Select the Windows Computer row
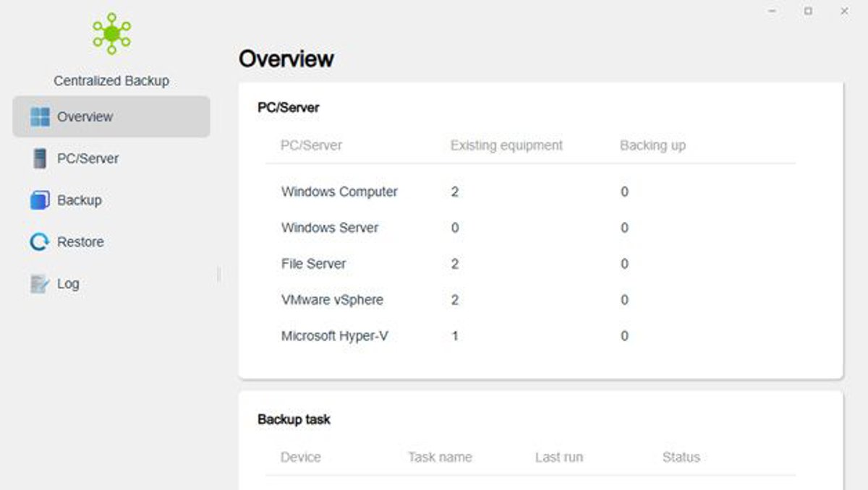 (x=339, y=192)
